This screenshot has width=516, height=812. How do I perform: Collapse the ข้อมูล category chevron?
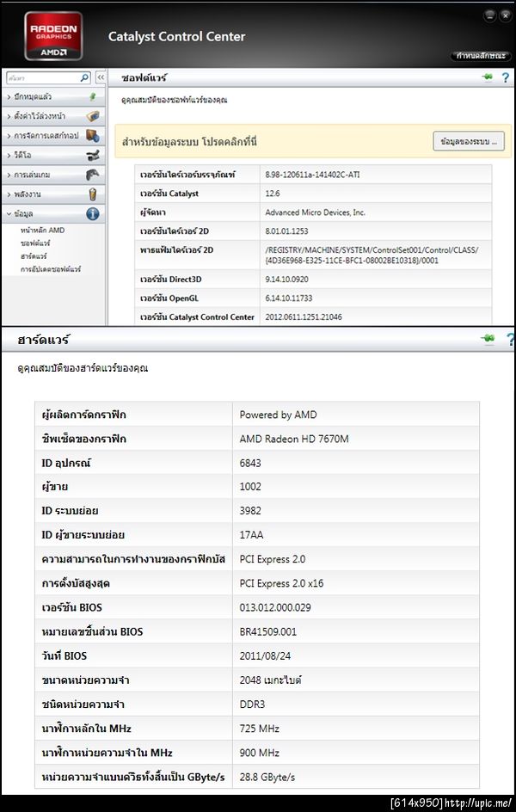[9, 213]
